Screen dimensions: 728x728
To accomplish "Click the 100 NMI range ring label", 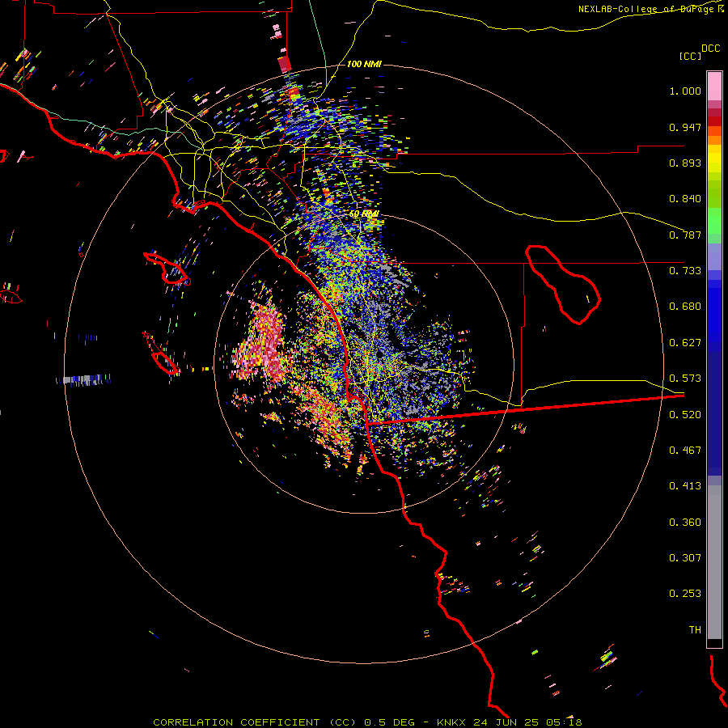I will [364, 64].
